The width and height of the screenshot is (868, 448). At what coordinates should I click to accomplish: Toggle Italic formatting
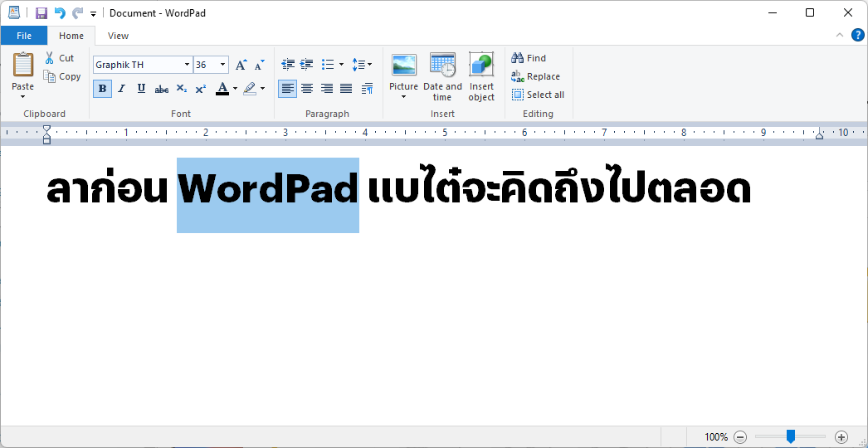pyautogui.click(x=122, y=89)
